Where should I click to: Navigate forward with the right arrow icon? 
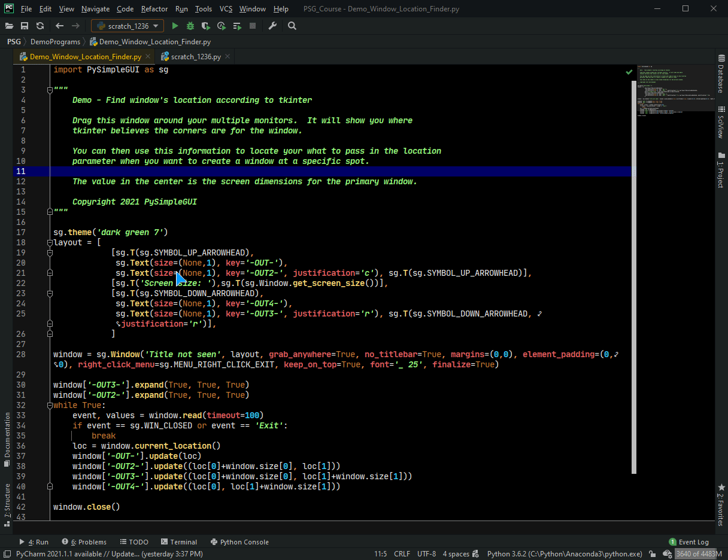pyautogui.click(x=75, y=26)
